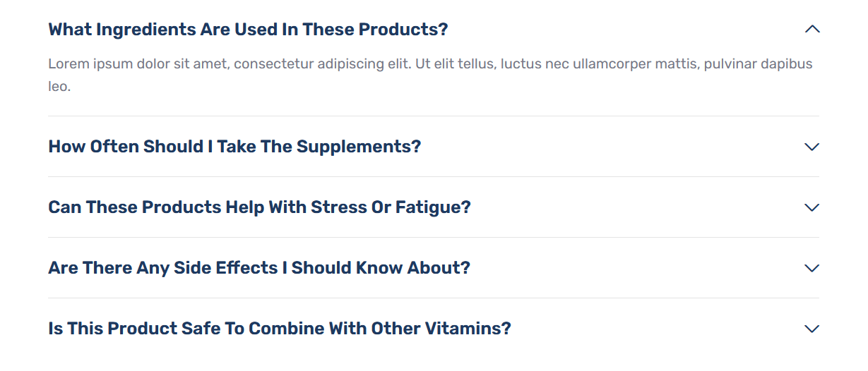This screenshot has width=868, height=371.
Task: Toggle the Can These Products Help With Stress item
Action: click(434, 207)
